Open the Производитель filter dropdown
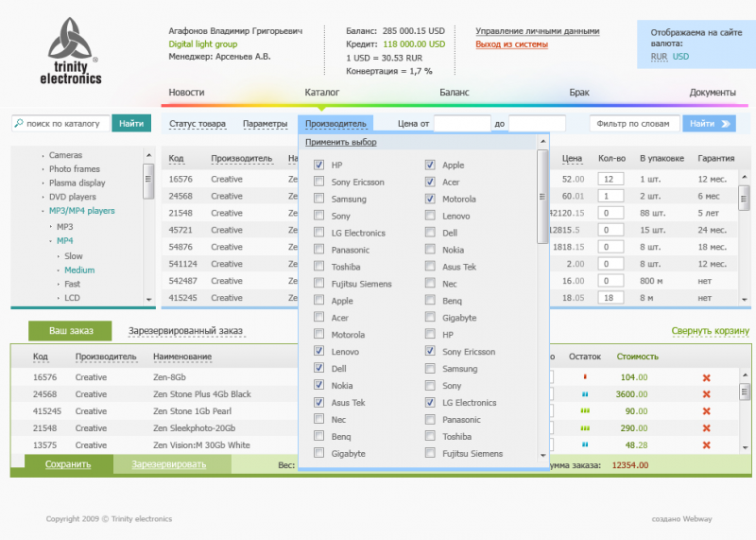Screen dimensions: 756x540 pyautogui.click(x=335, y=124)
